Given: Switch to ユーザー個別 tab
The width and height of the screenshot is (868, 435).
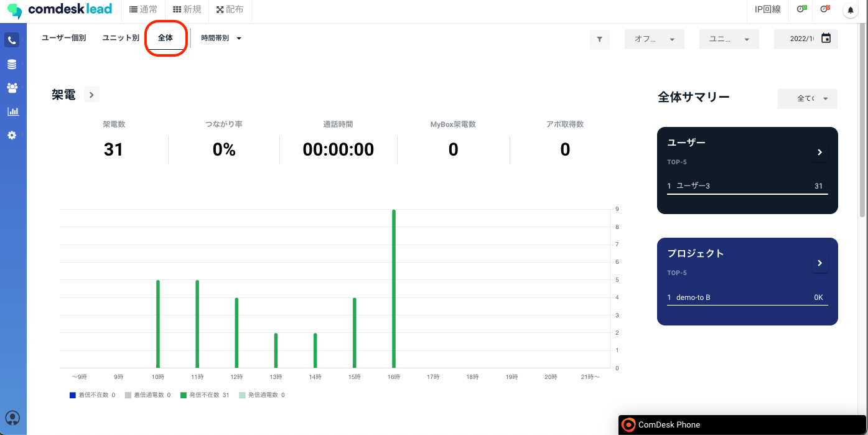Looking at the screenshot, I should [x=63, y=38].
